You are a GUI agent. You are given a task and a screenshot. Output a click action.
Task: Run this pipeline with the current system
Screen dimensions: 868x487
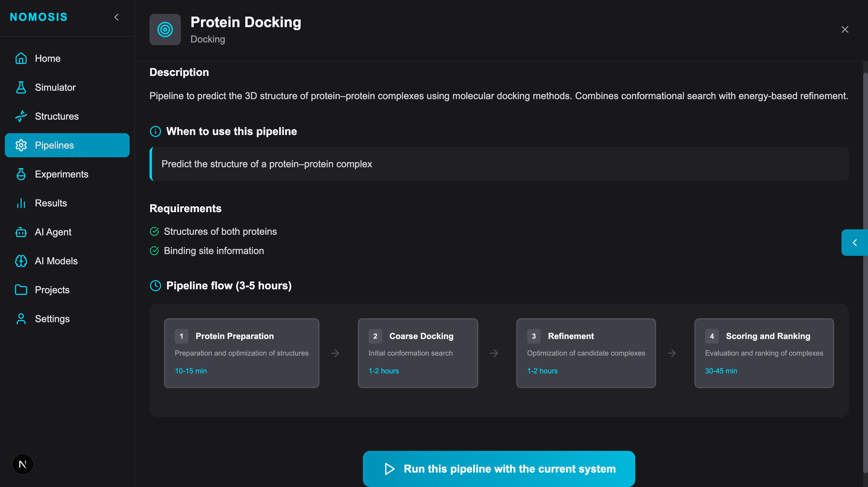click(x=499, y=469)
